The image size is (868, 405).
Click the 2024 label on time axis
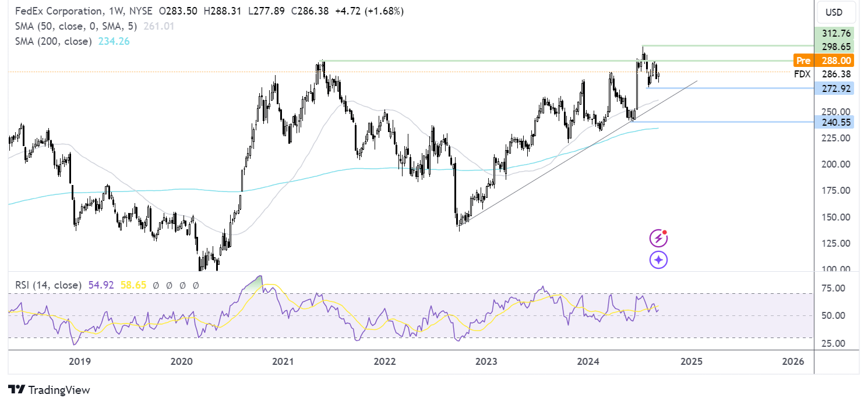(x=588, y=361)
